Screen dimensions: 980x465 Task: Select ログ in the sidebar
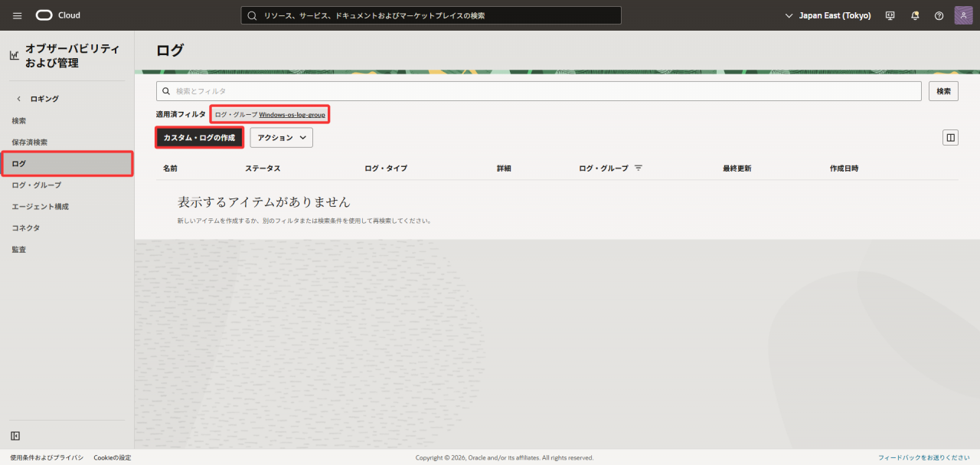tap(67, 164)
